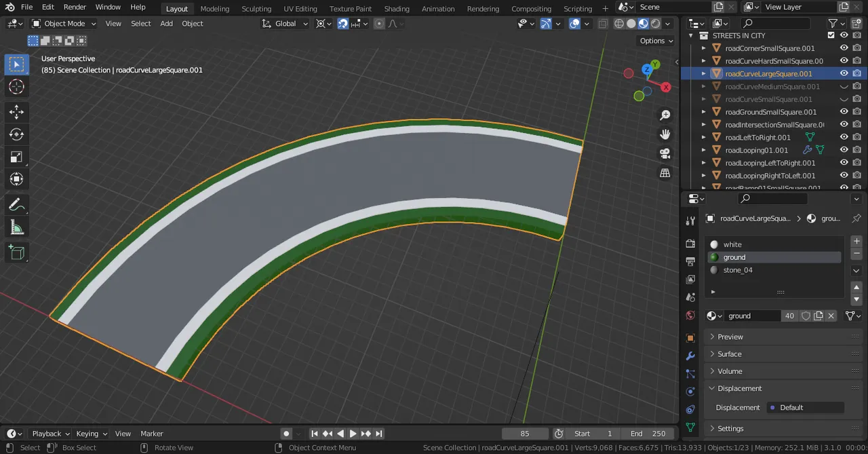Switch to rendered viewport shading
Viewport: 868px width, 454px height.
[656, 24]
